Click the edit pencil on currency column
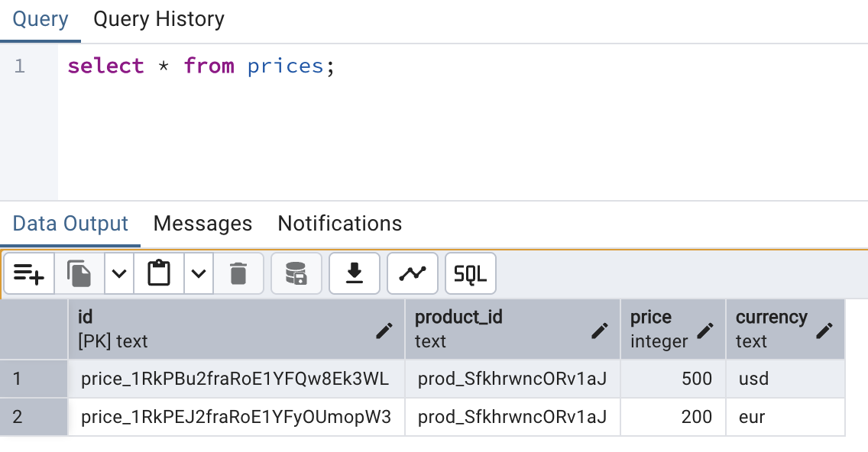 tap(824, 331)
